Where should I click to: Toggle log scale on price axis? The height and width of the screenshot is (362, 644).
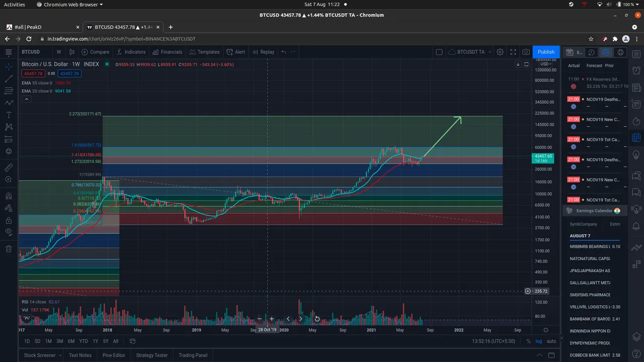coord(539,341)
